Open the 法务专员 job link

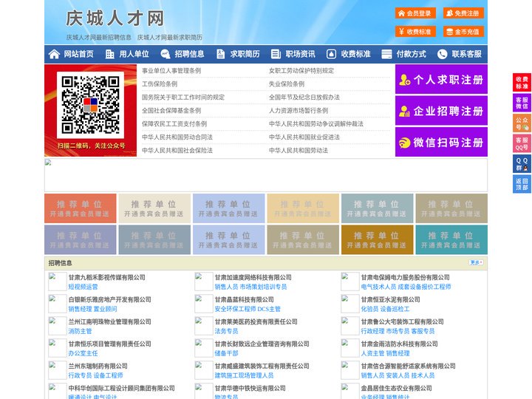click(226, 331)
